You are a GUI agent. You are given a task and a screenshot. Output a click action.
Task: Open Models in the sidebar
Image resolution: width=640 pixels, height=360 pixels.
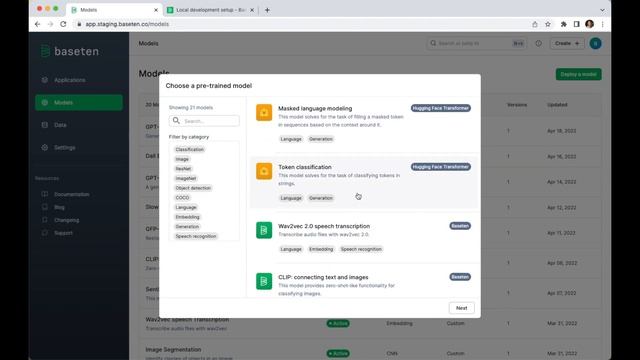click(78, 102)
